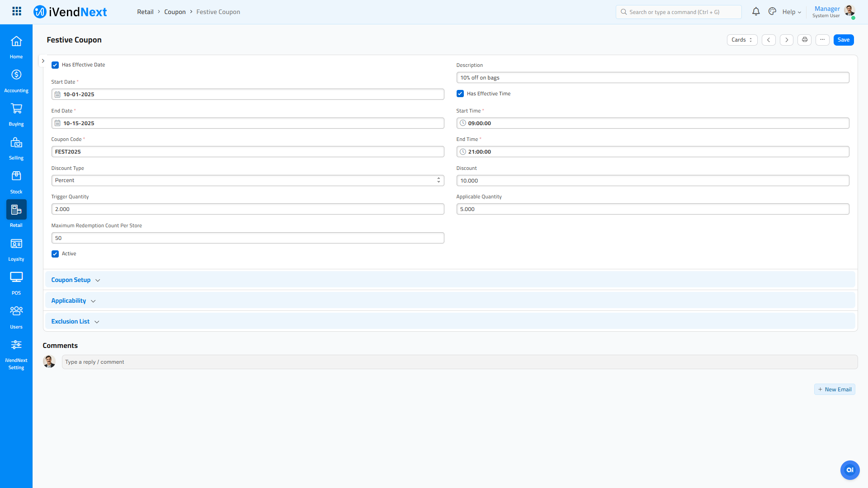Click the New Email button
Screen dimensions: 868x488
(834, 389)
